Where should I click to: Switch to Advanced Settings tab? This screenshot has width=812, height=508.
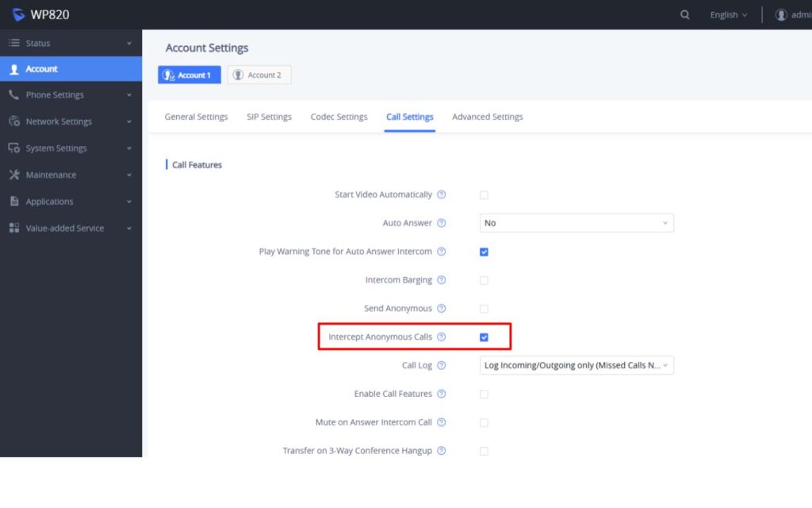[x=488, y=117]
